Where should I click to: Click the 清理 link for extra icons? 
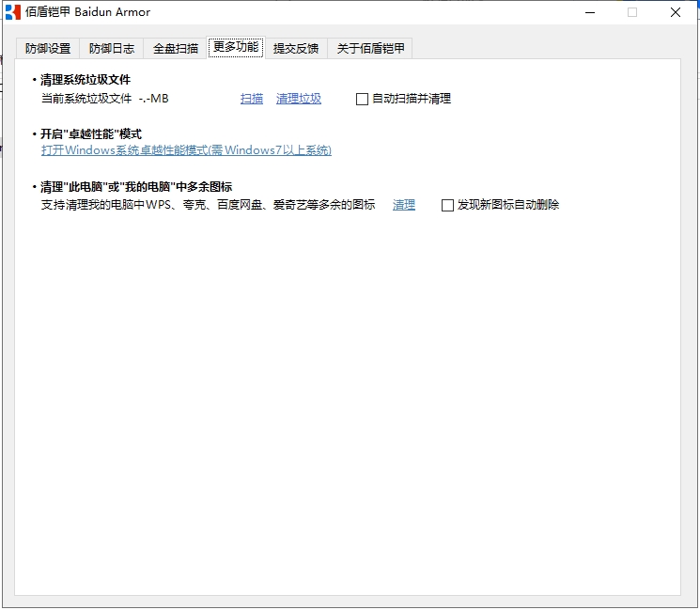point(404,205)
